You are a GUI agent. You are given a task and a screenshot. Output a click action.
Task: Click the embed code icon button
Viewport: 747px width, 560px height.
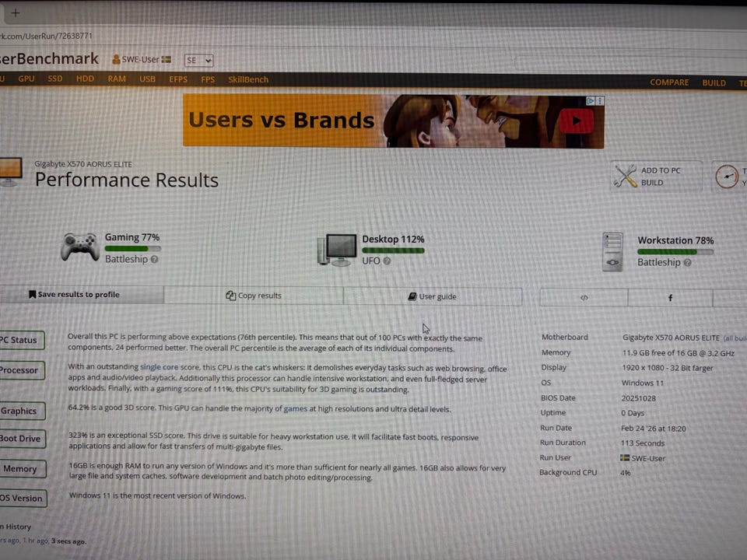[584, 298]
